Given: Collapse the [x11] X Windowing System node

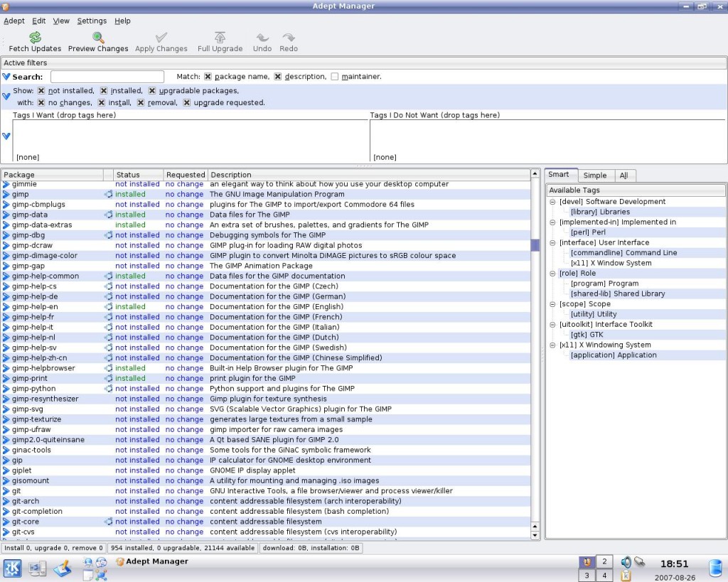Looking at the screenshot, I should pos(552,345).
